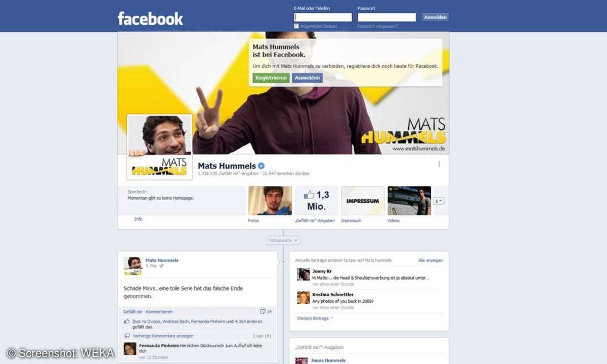Open the thumbs-up "Gefällt mir"-Angaben box
607x364 pixels.
(315, 200)
